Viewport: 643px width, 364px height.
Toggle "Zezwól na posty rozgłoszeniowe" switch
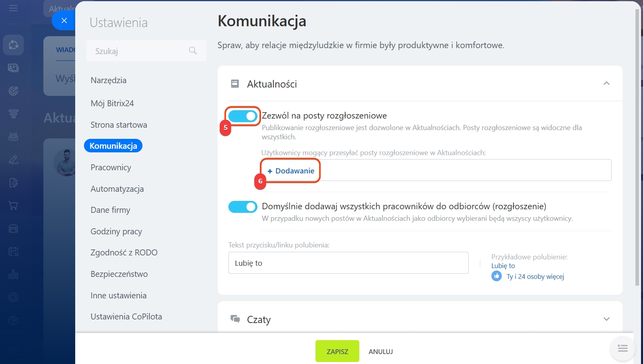pyautogui.click(x=243, y=116)
